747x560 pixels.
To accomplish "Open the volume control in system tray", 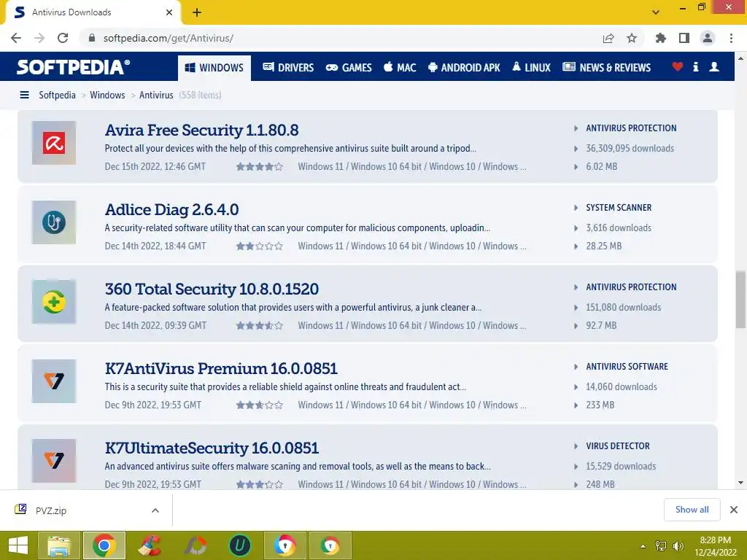I will tap(678, 545).
